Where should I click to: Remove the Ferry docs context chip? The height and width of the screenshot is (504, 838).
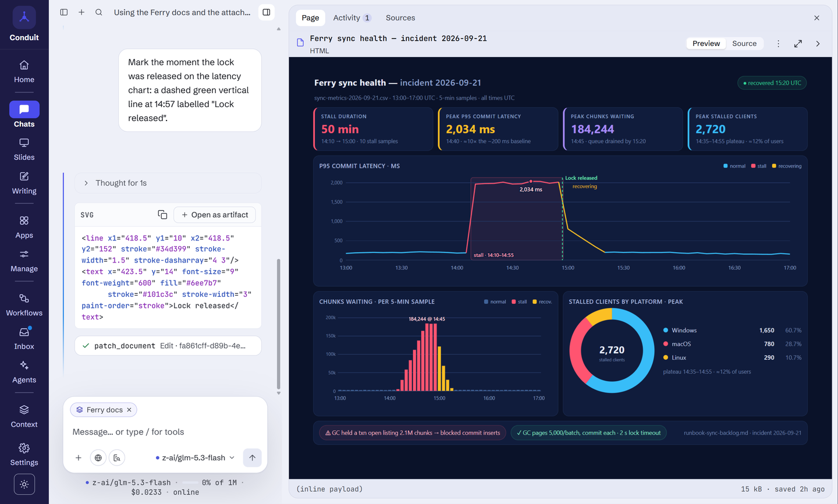pyautogui.click(x=129, y=410)
